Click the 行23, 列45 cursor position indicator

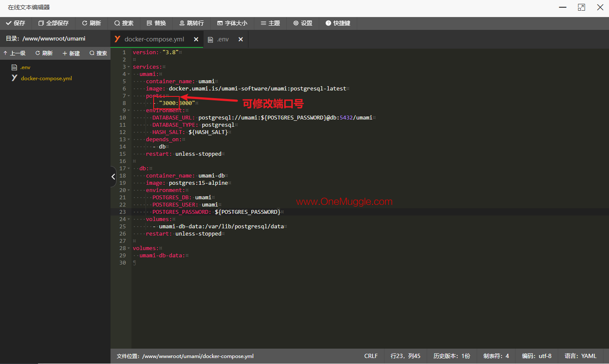[x=405, y=356]
